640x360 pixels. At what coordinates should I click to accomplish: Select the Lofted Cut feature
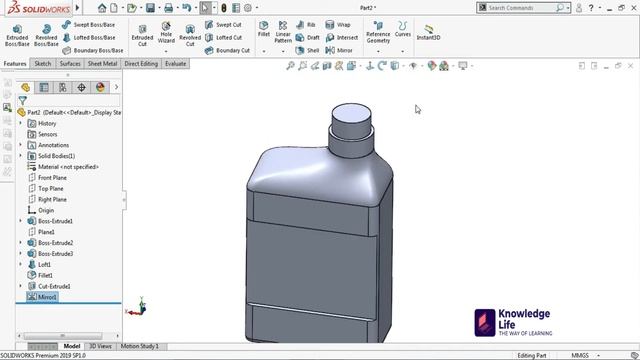224,38
